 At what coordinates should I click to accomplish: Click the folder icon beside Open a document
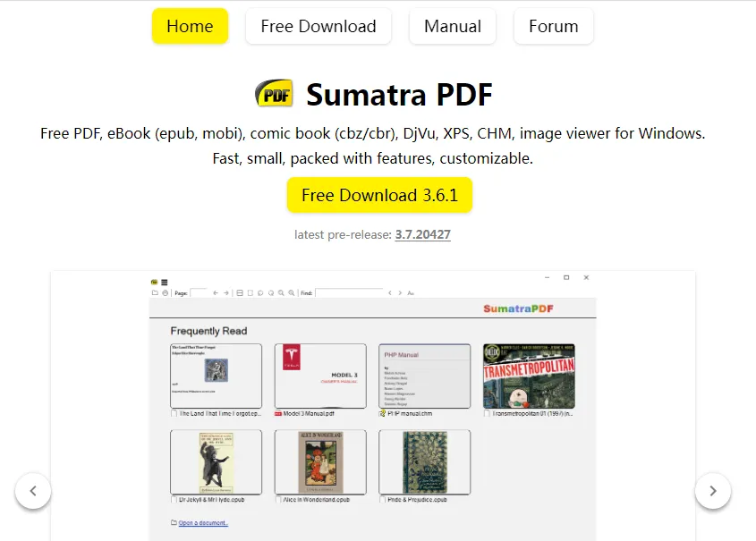(x=174, y=522)
